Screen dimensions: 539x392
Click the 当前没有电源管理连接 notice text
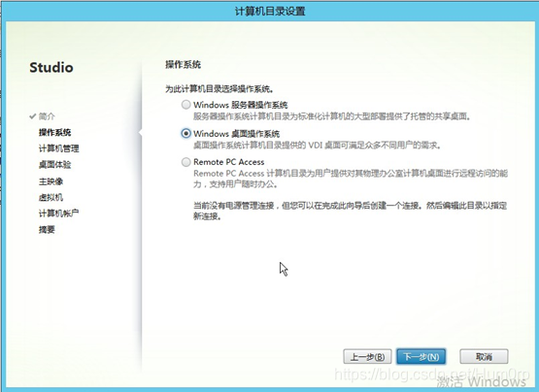(350, 211)
